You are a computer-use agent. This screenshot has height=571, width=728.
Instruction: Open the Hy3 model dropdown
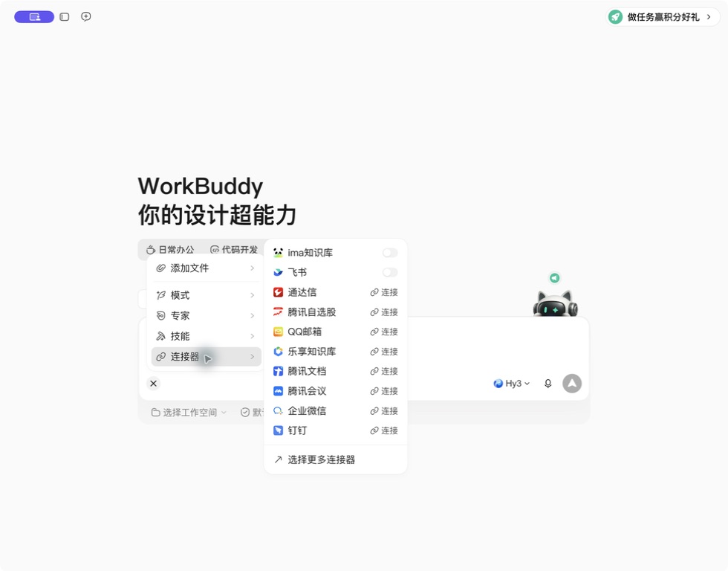(511, 384)
